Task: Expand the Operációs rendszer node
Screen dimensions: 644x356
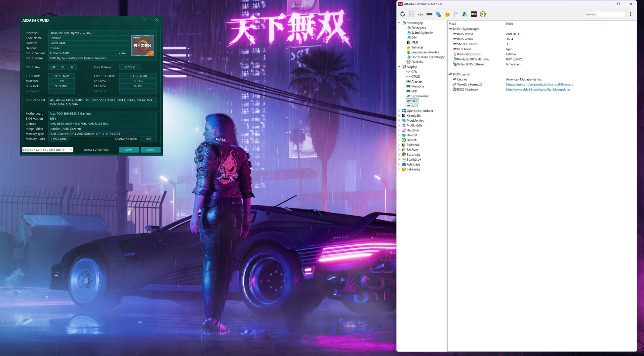Action: pyautogui.click(x=399, y=111)
